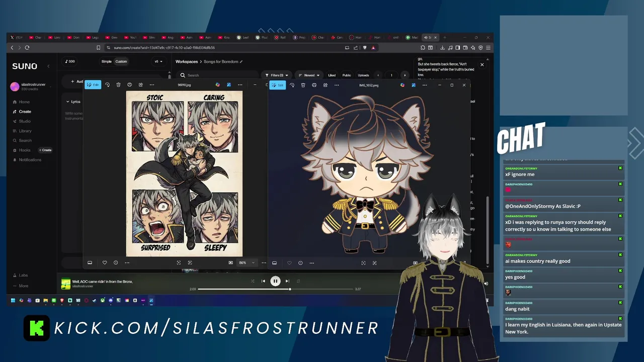Rotate the IMG_1652.png image
The height and width of the screenshot is (362, 644).
[292, 85]
